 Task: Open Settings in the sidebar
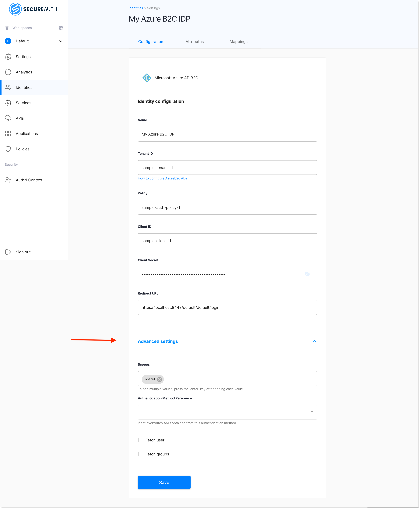34,57
